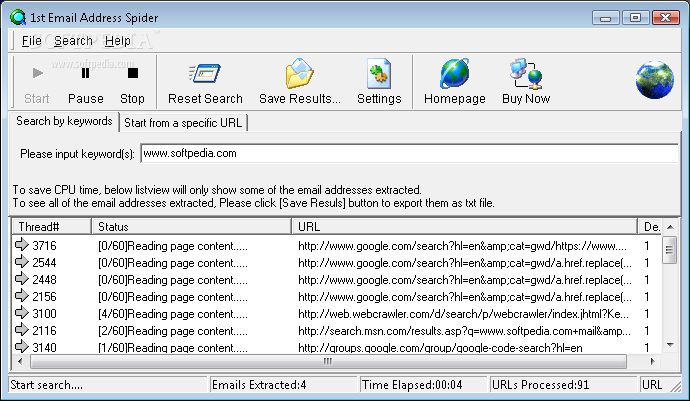Select the Search by keywords tab
690x401 pixels.
tap(64, 121)
